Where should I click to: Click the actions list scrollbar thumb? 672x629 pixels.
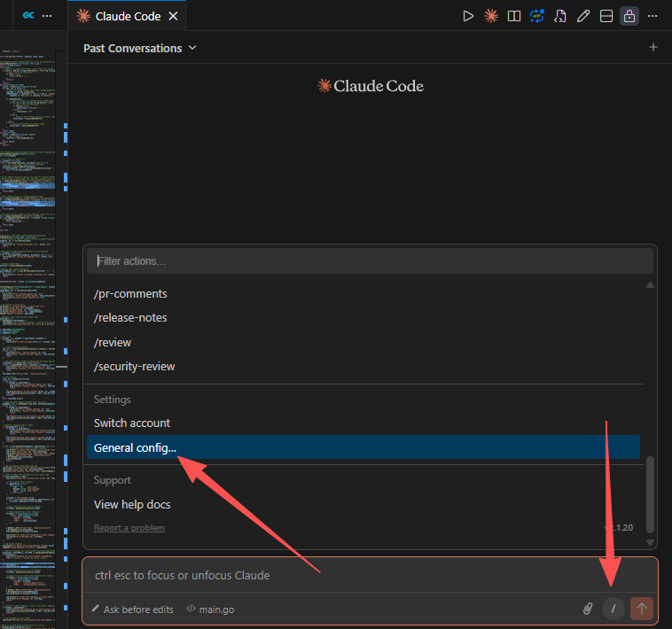coord(650,495)
